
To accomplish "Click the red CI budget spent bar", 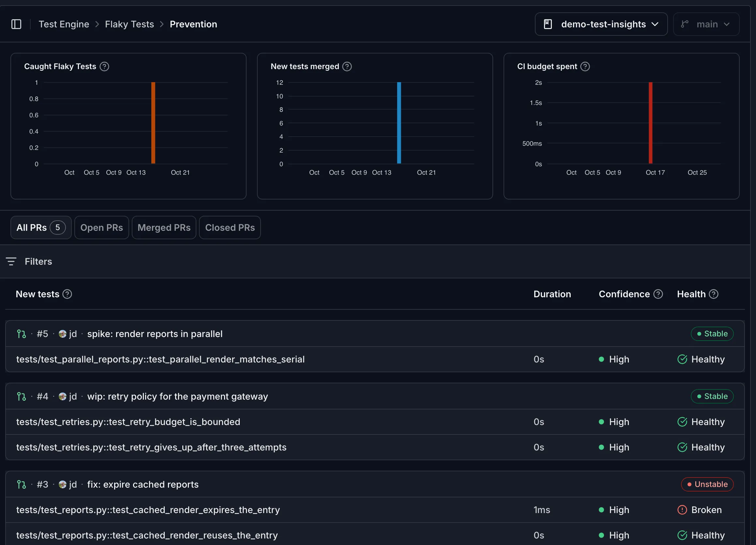I will click(x=650, y=123).
